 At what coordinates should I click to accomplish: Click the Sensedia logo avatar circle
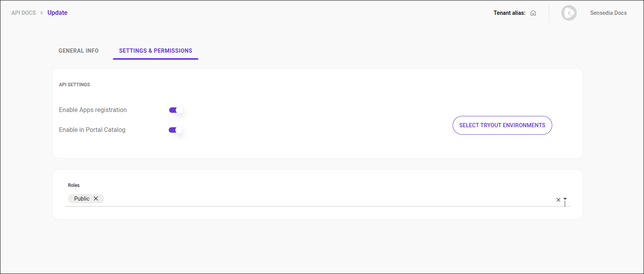point(569,12)
